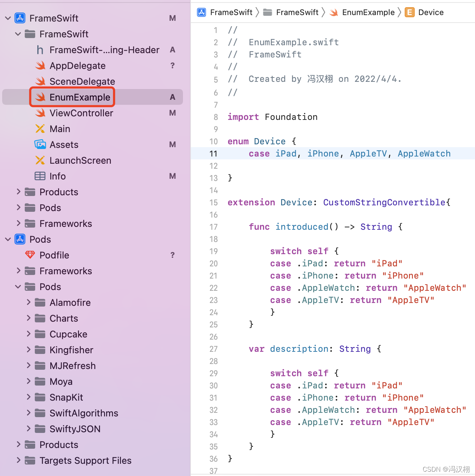Open Device symbol breadcrumb item
The height and width of the screenshot is (476, 475).
pyautogui.click(x=431, y=12)
